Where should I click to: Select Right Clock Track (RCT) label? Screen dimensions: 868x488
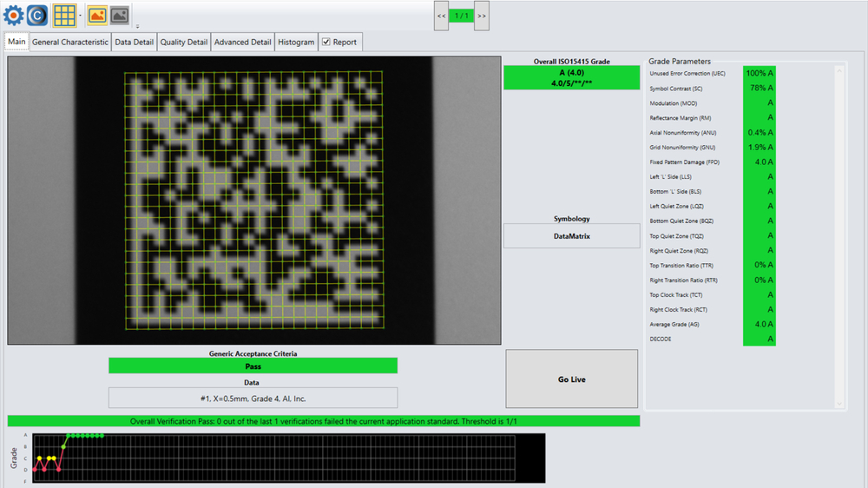coord(678,310)
